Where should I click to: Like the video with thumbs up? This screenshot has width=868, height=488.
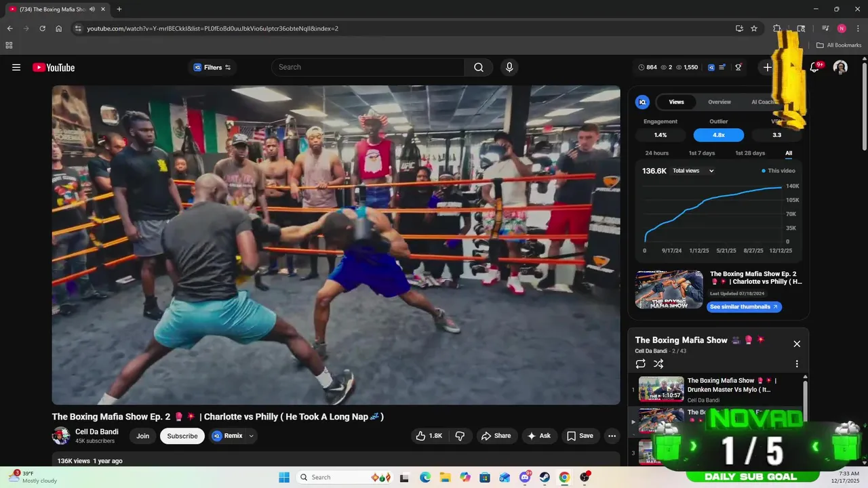tap(429, 436)
